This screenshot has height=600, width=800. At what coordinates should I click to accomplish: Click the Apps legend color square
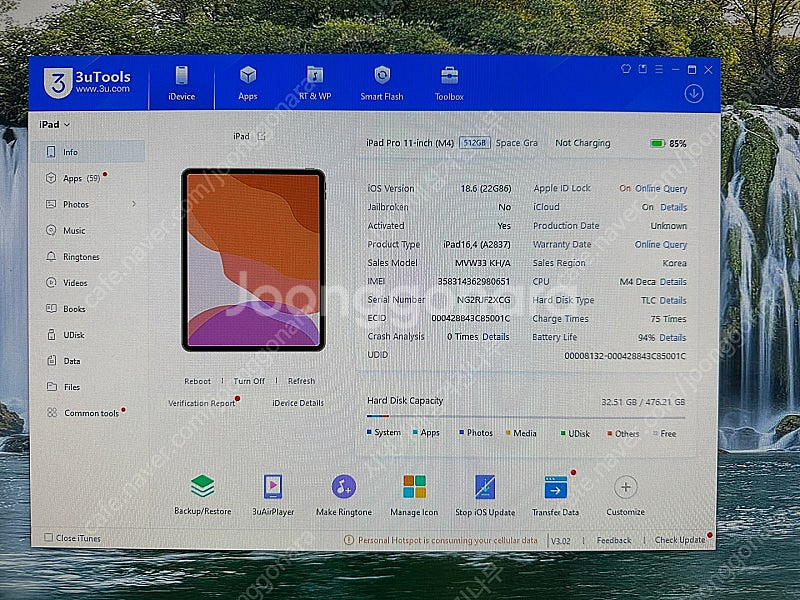coord(415,432)
